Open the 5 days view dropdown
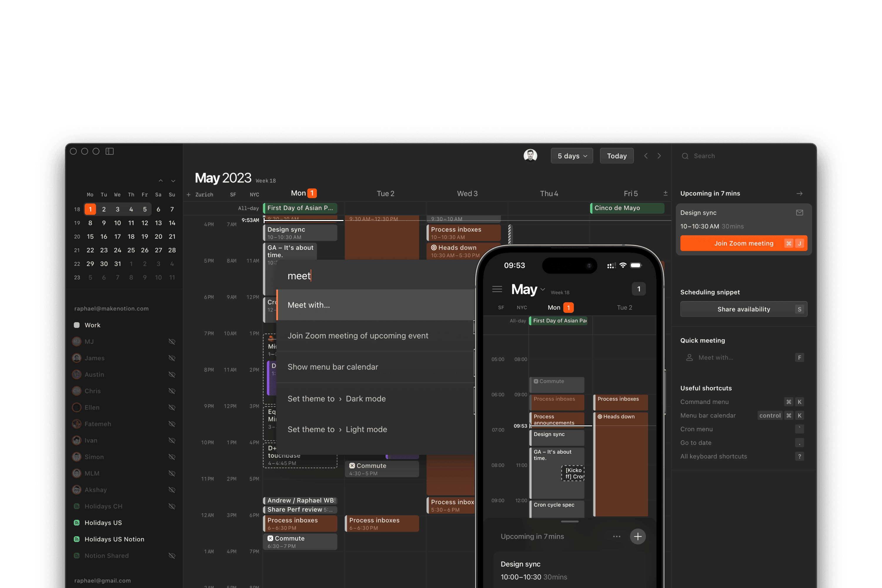 [x=572, y=156]
